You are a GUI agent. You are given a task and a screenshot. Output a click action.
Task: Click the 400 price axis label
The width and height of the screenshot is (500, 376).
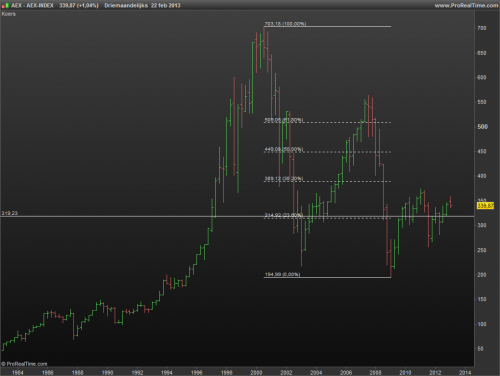[482, 176]
